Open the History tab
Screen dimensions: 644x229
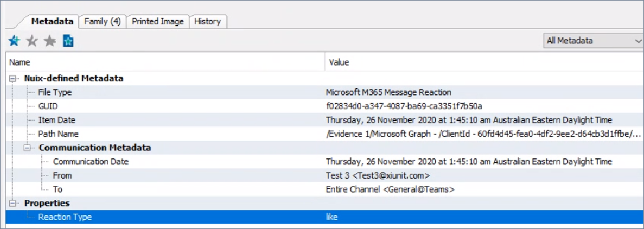(208, 21)
